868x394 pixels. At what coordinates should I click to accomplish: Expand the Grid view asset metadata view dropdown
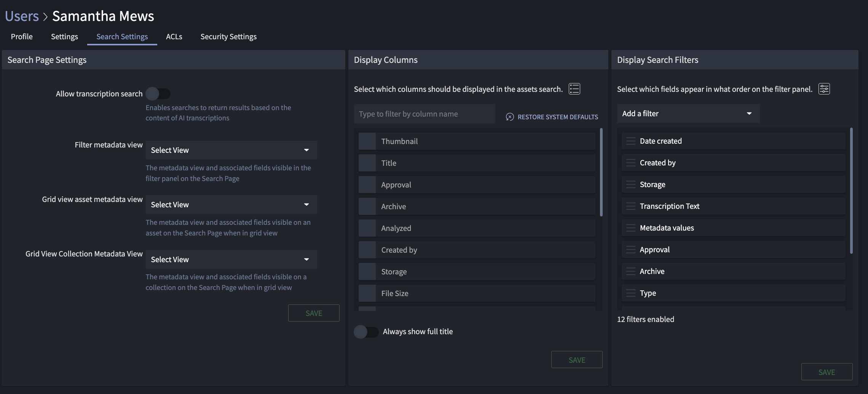click(231, 205)
